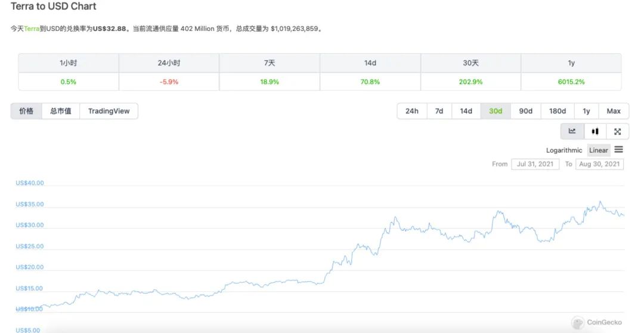Click the price line peak near US$35
644x333 pixels.
[x=600, y=202]
